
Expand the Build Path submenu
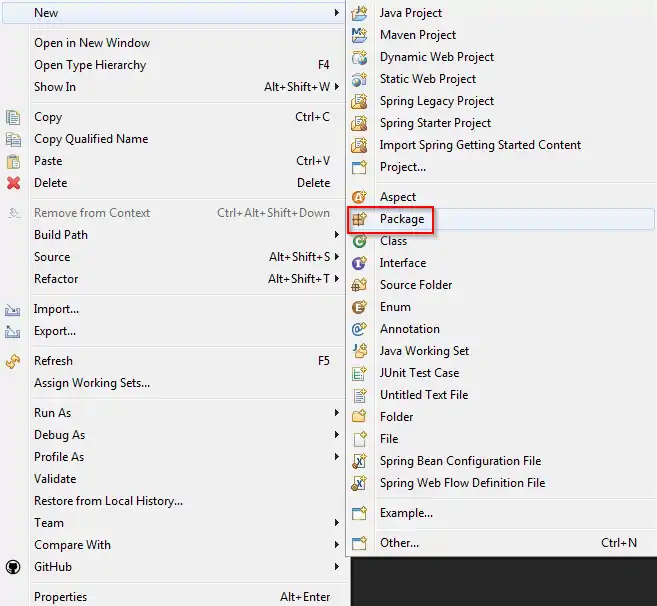click(x=337, y=235)
